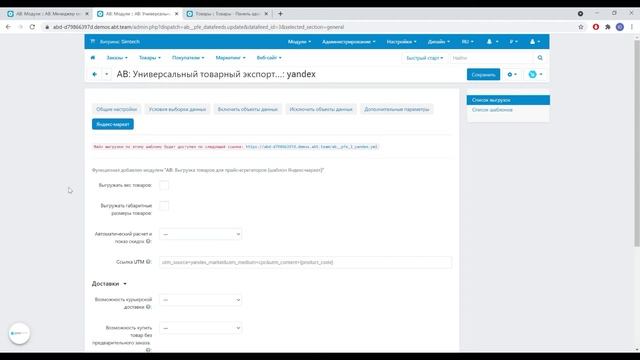Open Список шаблонов in sidebar
640x360 pixels.
pos(492,110)
